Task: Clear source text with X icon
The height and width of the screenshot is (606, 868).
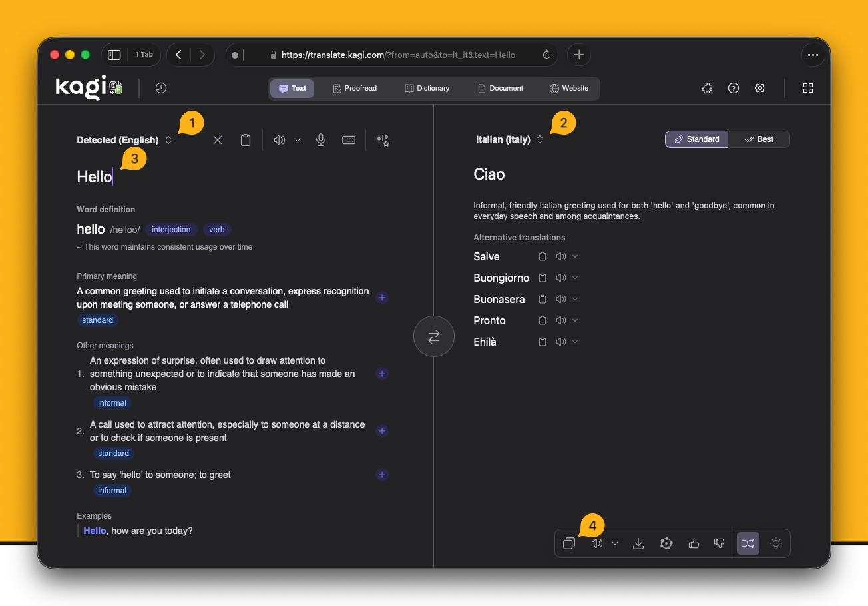Action: click(x=218, y=140)
